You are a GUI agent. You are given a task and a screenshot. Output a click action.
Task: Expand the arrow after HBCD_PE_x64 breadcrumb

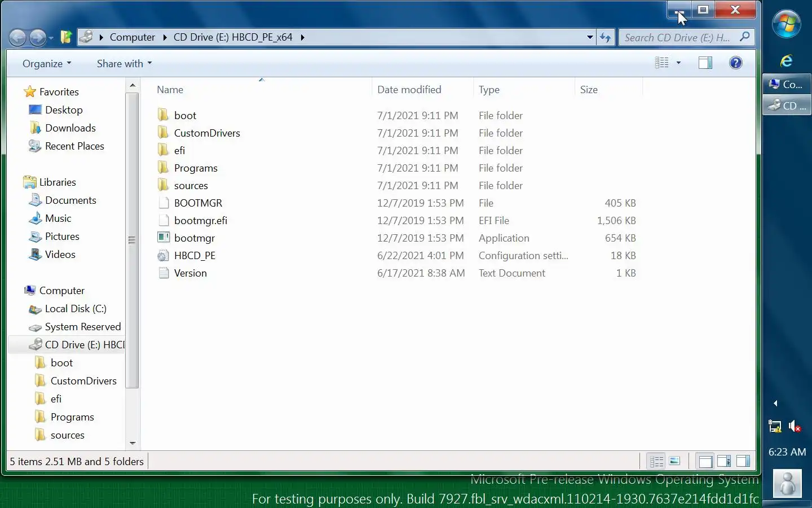[x=302, y=38]
